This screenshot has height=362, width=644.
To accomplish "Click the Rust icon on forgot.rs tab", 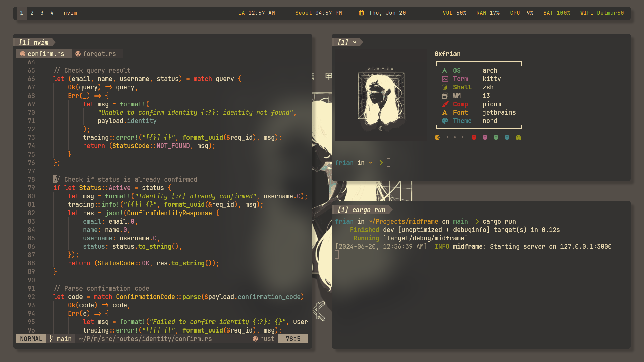I will (x=78, y=54).
